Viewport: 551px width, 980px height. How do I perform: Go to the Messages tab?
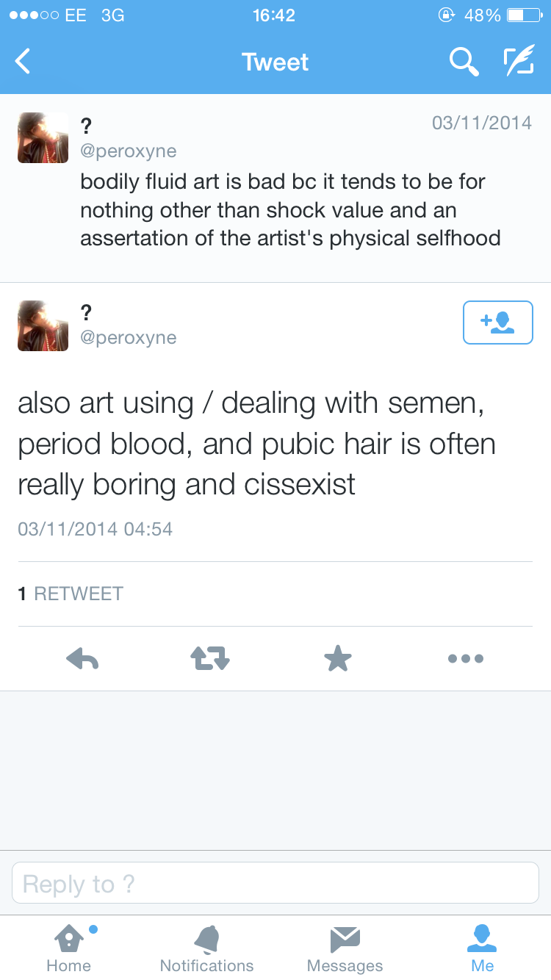click(x=345, y=948)
